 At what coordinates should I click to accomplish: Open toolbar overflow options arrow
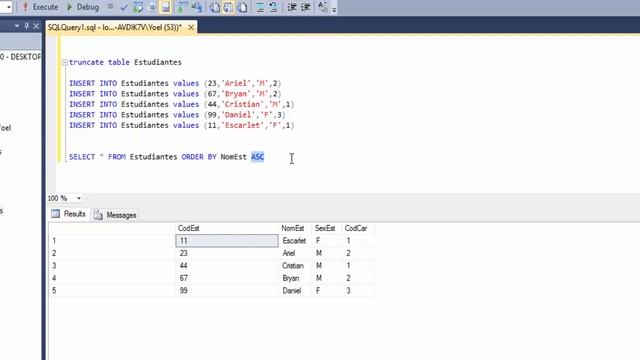click(x=334, y=9)
